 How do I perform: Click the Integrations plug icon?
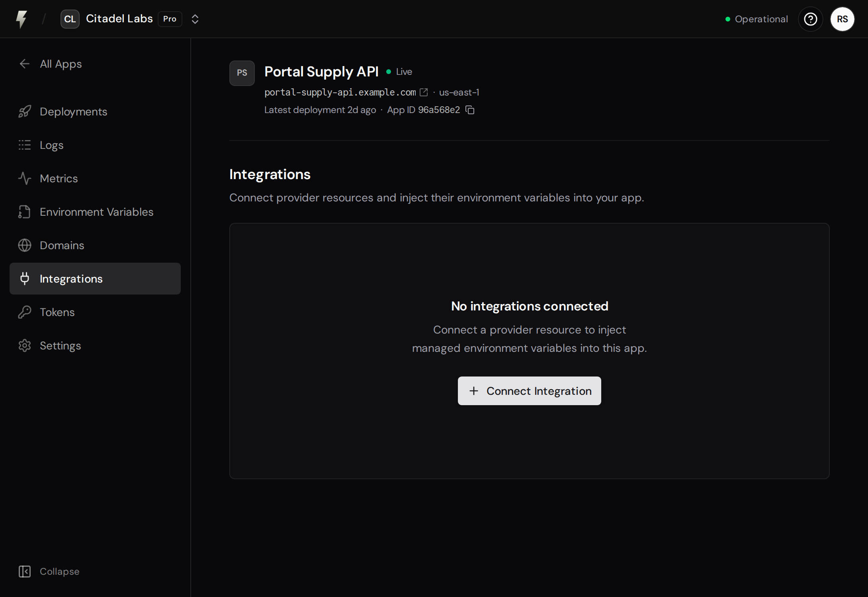[x=25, y=279]
